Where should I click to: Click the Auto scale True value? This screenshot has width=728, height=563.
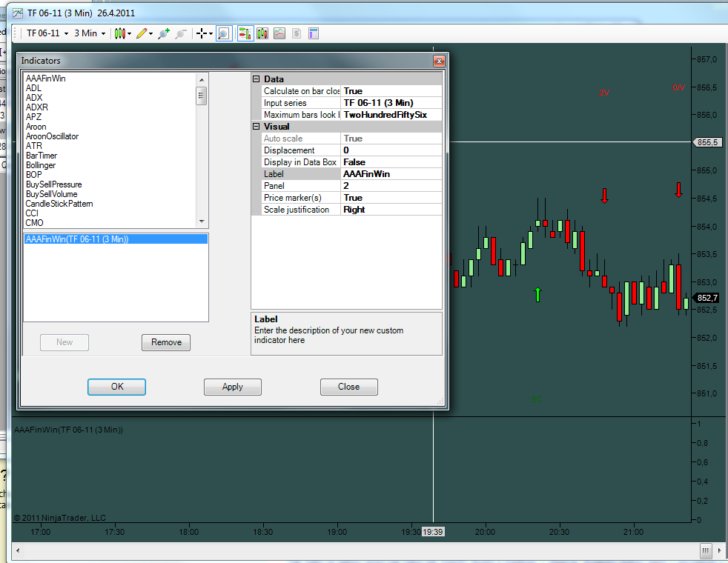pos(391,139)
